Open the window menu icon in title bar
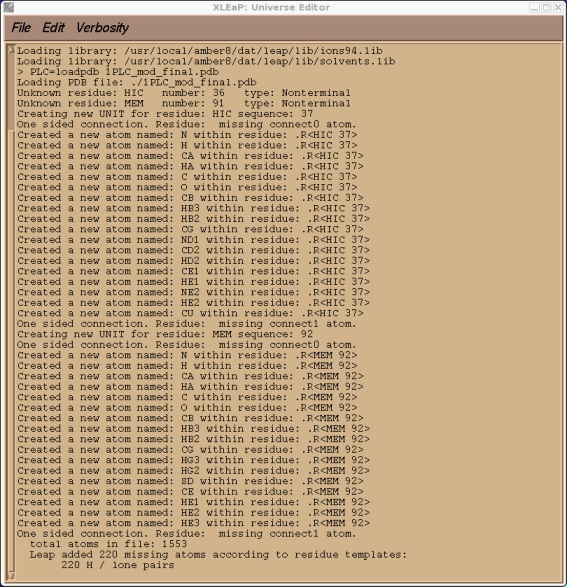Screen dimensions: 567x587 click(8, 7)
